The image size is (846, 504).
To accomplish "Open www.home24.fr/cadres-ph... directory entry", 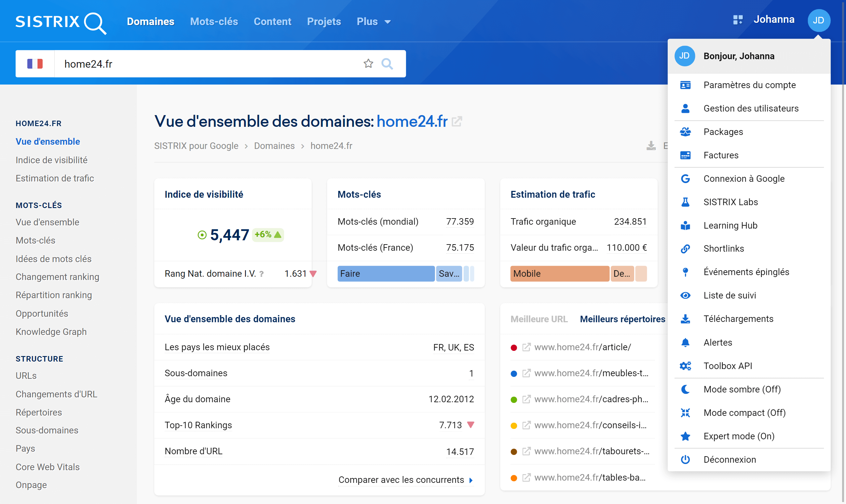I will 591,399.
